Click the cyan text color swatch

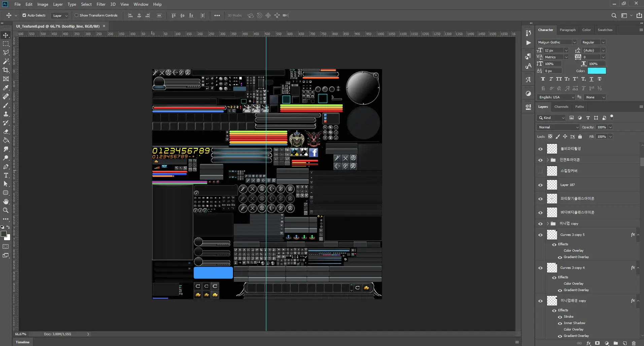(x=597, y=71)
